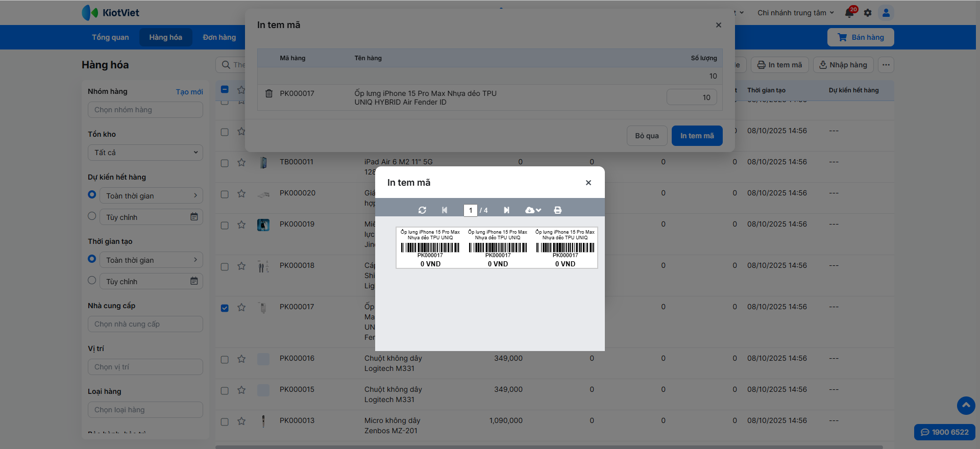Image resolution: width=980 pixels, height=449 pixels.
Task: Uncheck the PK000017 product checkbox
Action: pos(225,308)
